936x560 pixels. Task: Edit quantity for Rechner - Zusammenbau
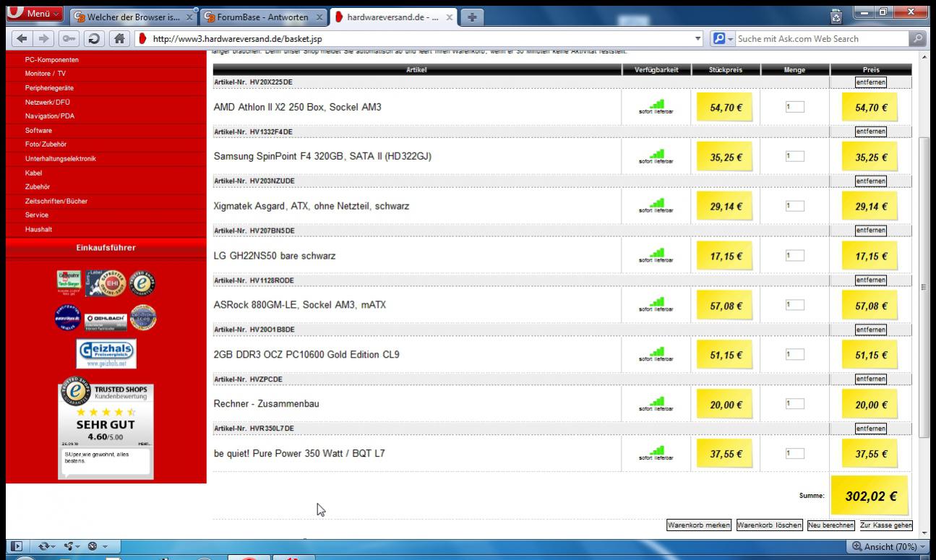coord(794,404)
